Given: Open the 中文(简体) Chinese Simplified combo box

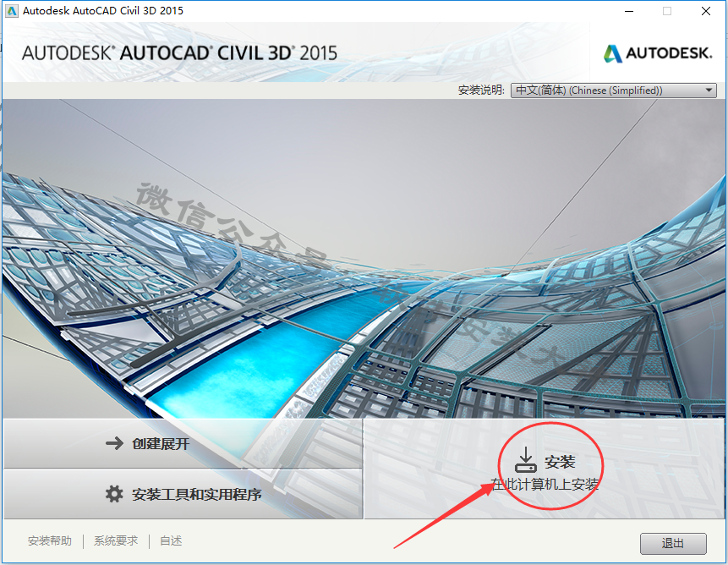Looking at the screenshot, I should coord(613,90).
